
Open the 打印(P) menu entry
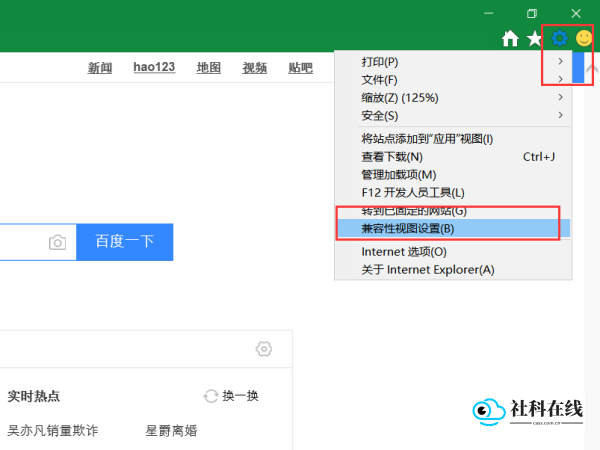tap(453, 62)
